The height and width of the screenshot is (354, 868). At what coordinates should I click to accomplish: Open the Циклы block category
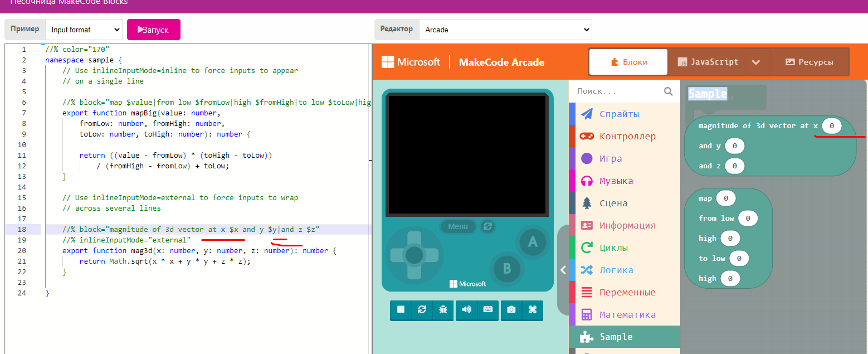pyautogui.click(x=625, y=248)
